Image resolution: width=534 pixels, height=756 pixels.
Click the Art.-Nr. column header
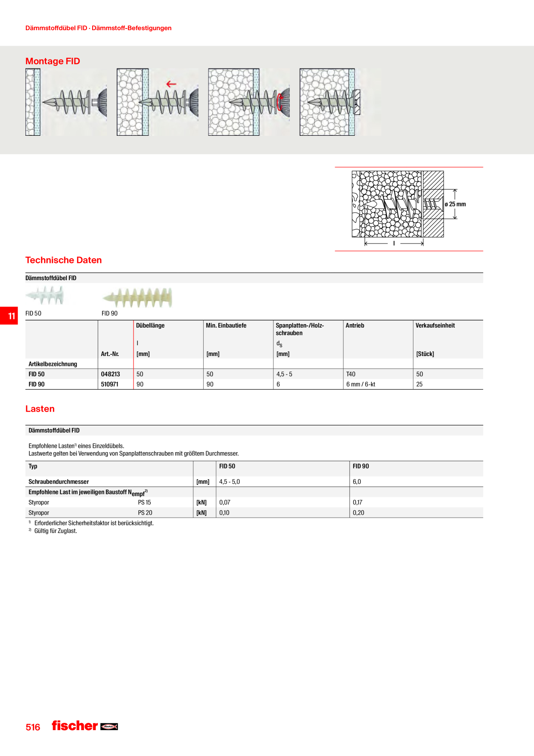point(110,354)
